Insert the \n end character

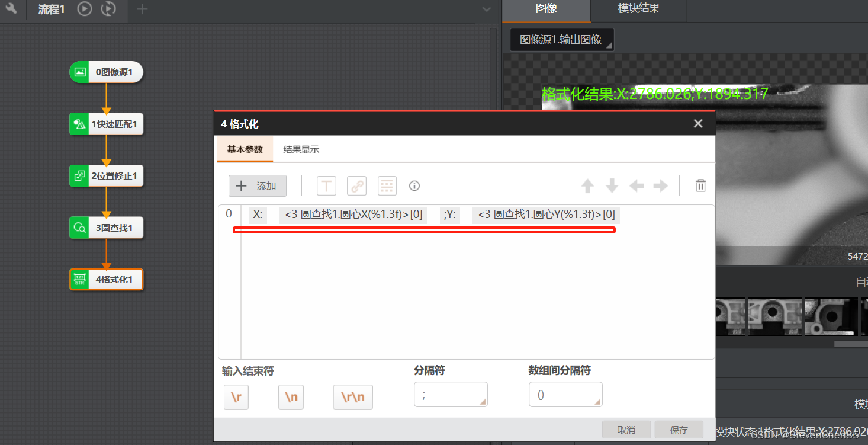(x=291, y=397)
